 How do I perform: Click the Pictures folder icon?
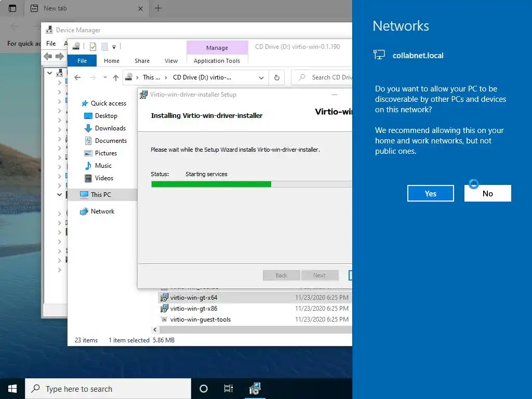88,153
